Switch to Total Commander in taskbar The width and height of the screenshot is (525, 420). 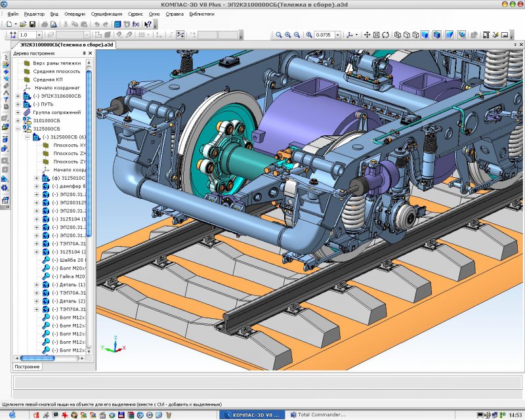pos(317,415)
